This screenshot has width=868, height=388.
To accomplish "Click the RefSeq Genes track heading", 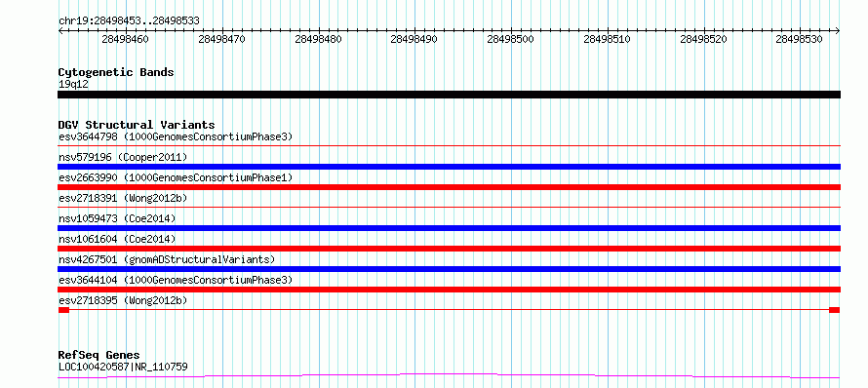I will (x=99, y=355).
